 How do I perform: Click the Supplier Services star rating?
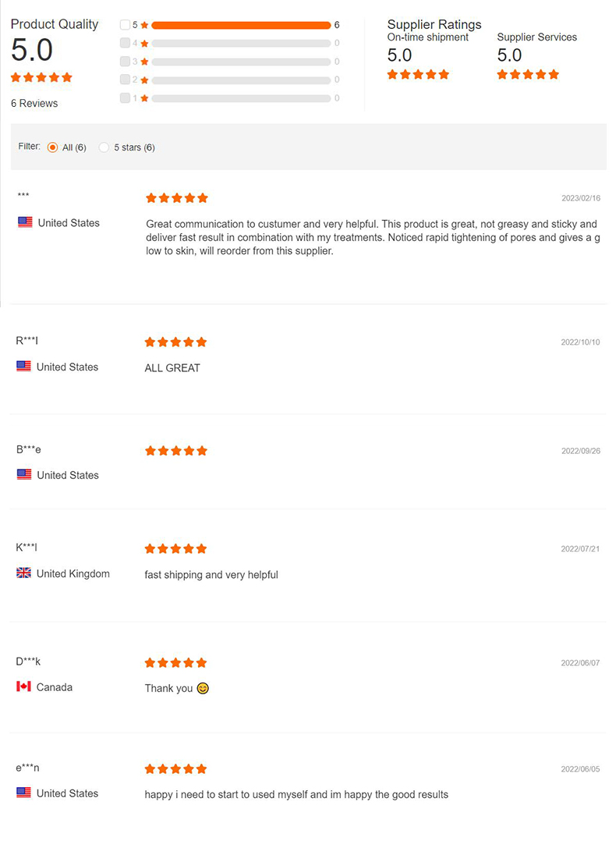click(528, 75)
